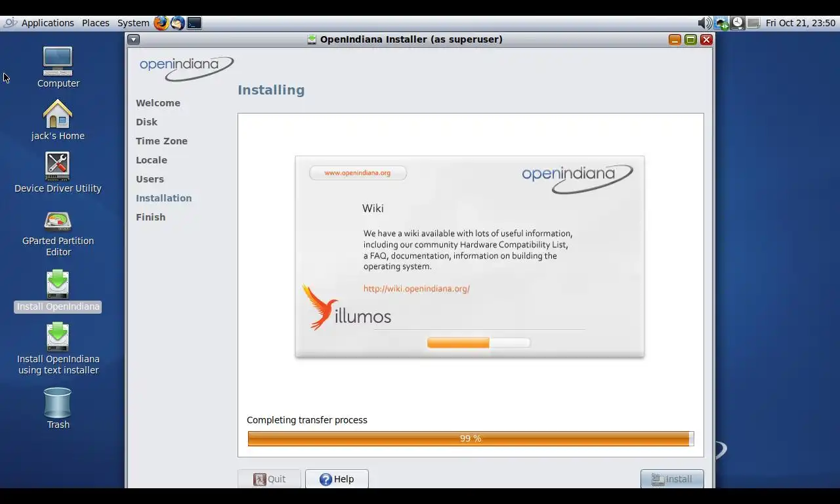Select the Device Driver Utility icon
Image resolution: width=840 pixels, height=504 pixels.
coord(58,172)
